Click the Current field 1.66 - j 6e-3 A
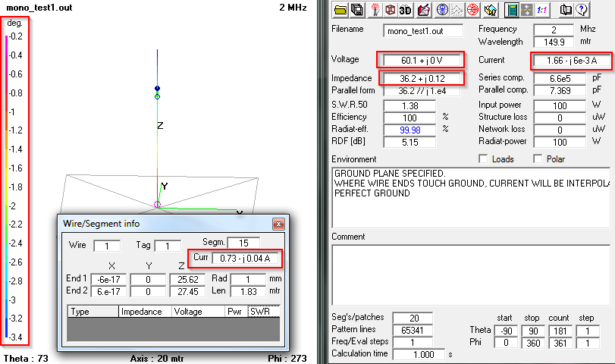 click(x=572, y=61)
